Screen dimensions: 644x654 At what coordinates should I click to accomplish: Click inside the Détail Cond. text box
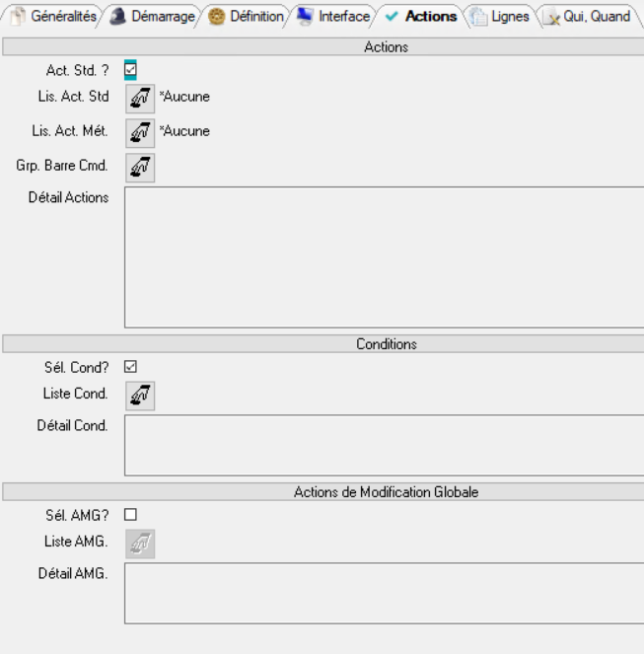pyautogui.click(x=383, y=445)
